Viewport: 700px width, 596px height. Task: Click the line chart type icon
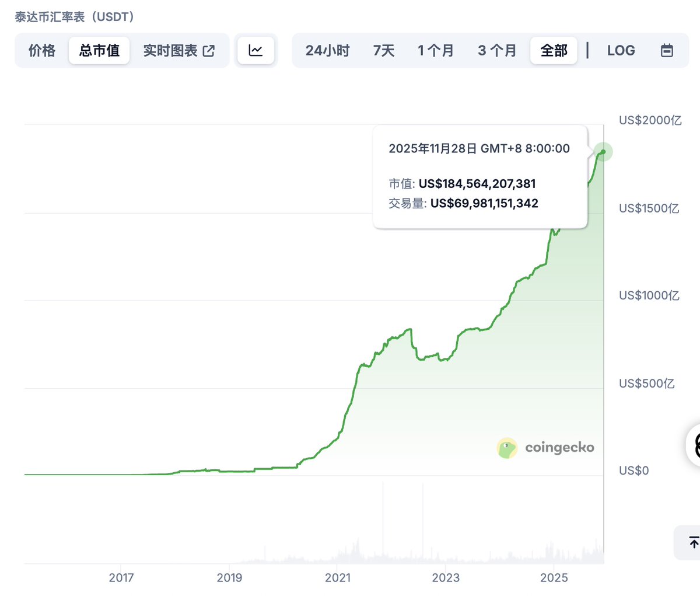(256, 50)
